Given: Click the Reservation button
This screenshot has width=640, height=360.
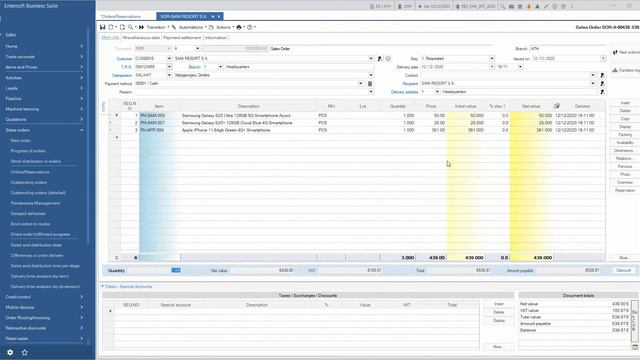Looking at the screenshot, I should (625, 191).
